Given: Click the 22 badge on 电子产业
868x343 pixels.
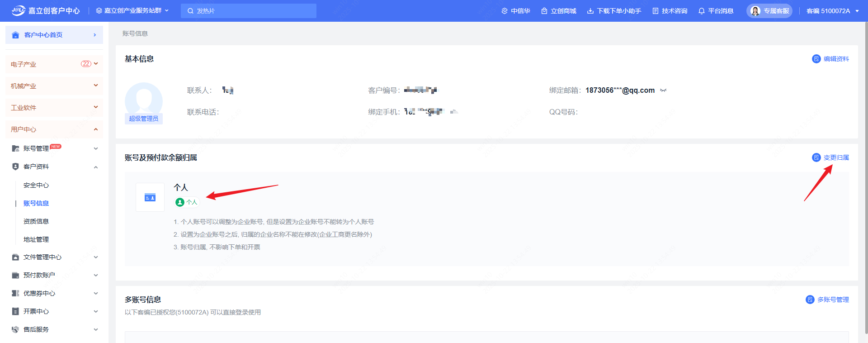Looking at the screenshot, I should coord(86,64).
